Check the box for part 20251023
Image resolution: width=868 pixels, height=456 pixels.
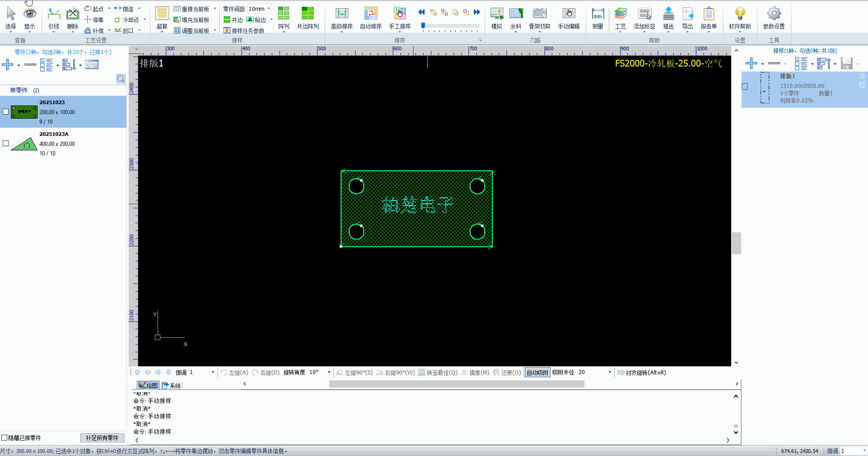[6, 111]
